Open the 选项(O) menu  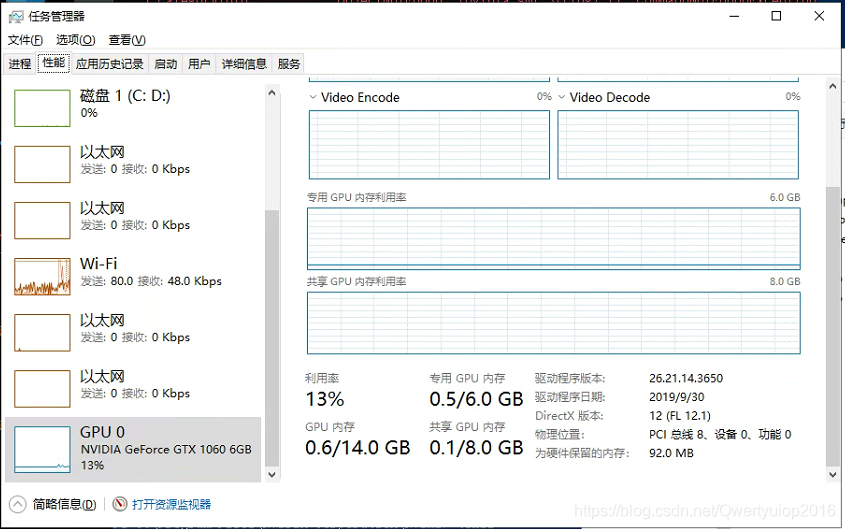click(75, 40)
